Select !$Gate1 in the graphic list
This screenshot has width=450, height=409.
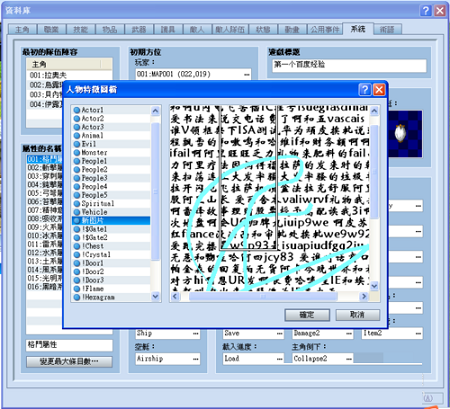point(111,229)
